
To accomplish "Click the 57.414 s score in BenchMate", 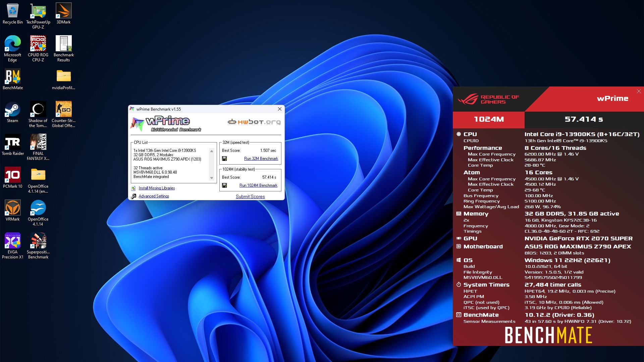I will pos(584,119).
